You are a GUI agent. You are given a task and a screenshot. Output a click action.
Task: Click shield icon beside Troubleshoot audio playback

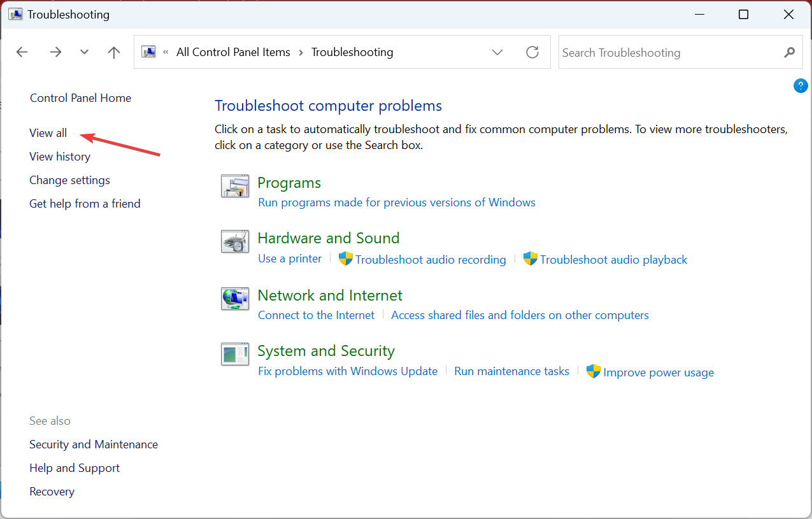[x=530, y=259]
